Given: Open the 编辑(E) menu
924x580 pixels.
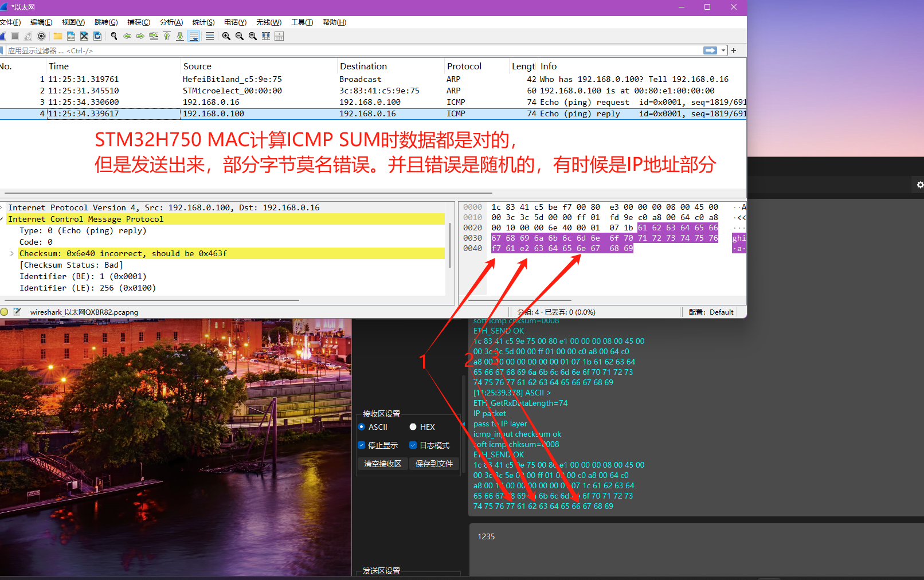Looking at the screenshot, I should point(41,22).
